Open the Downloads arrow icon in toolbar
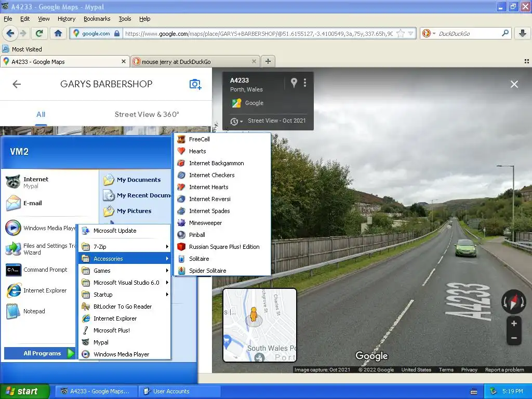 pyautogui.click(x=523, y=33)
